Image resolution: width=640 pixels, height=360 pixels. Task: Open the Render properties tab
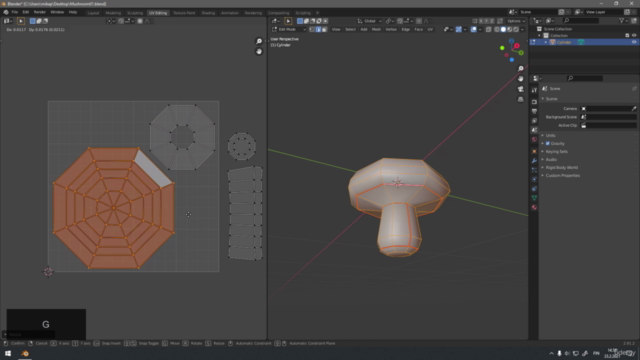534,102
